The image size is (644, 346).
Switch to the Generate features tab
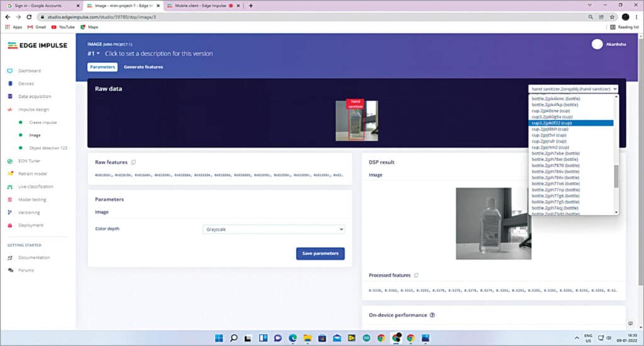click(143, 67)
